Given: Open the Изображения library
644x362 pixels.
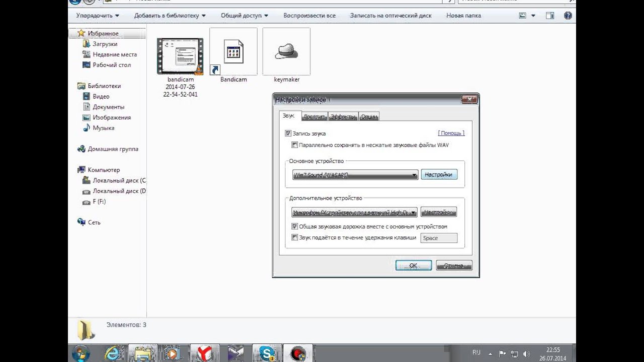Looking at the screenshot, I should (111, 118).
